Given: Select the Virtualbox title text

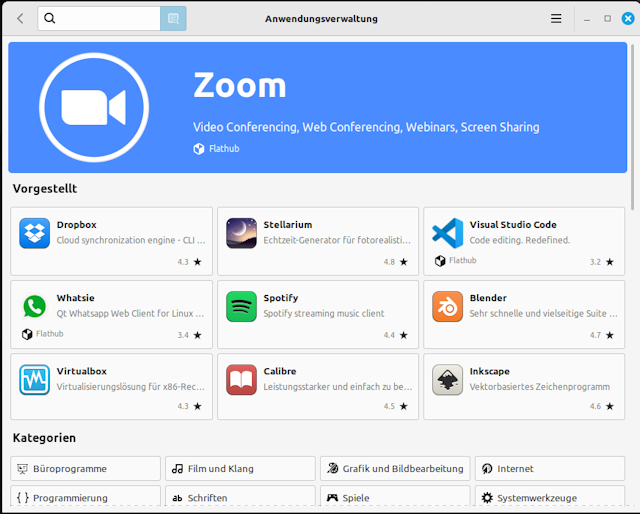Looking at the screenshot, I should coord(82,372).
